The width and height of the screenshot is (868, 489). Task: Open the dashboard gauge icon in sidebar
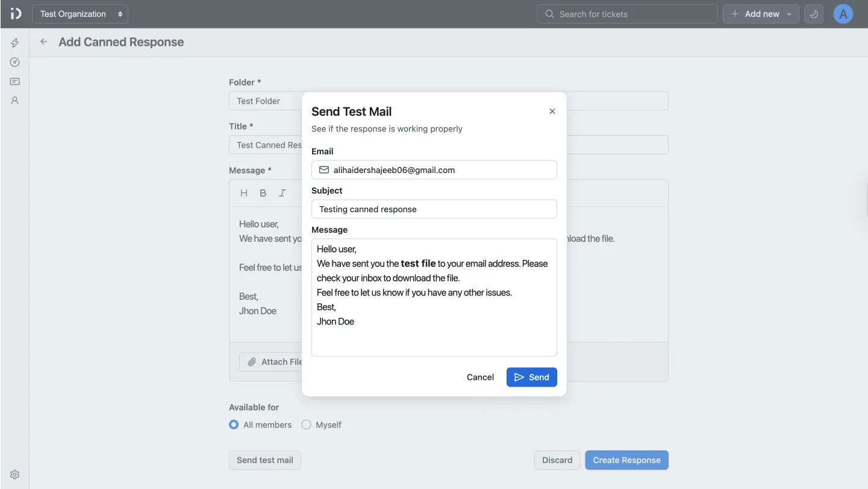coord(14,62)
